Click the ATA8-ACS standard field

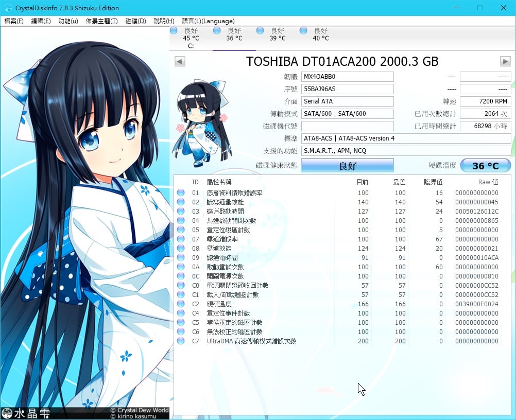pos(406,138)
